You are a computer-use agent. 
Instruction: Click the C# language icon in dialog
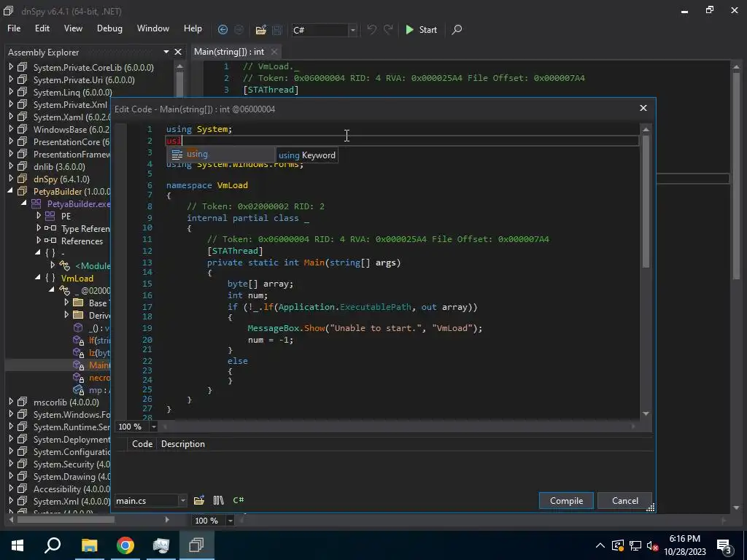pos(239,500)
